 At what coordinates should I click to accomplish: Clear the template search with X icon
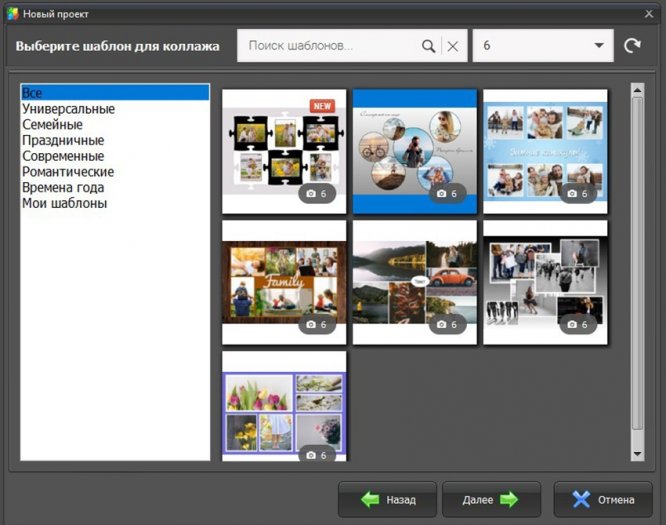point(452,46)
